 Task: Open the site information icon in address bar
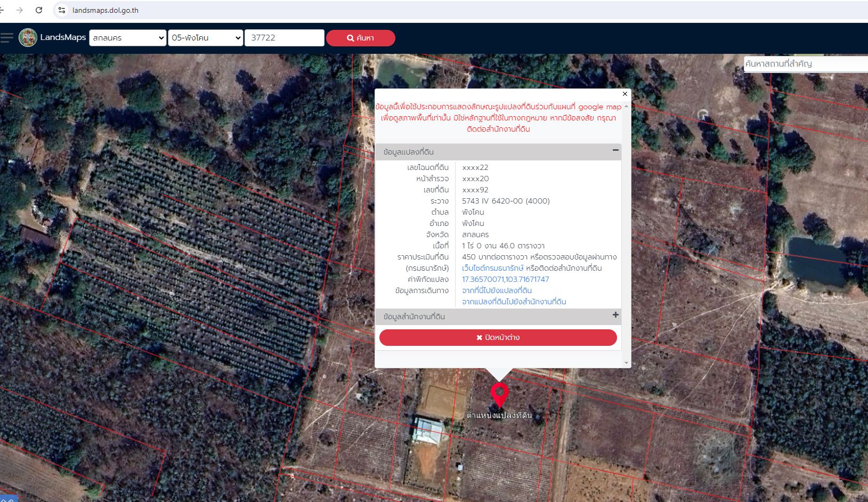coord(62,10)
